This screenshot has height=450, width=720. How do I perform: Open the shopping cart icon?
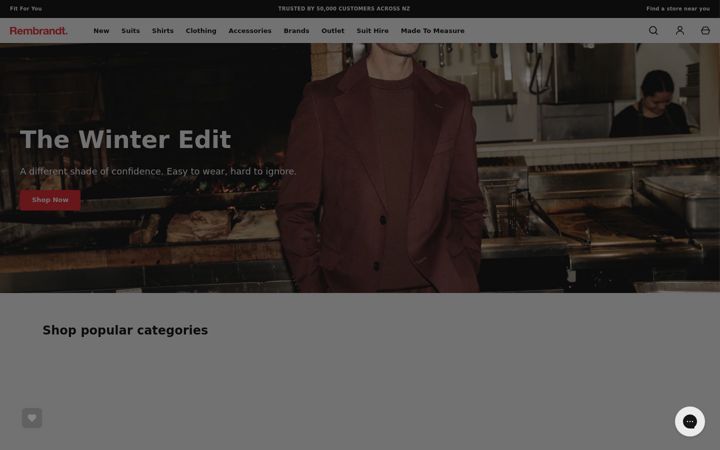705,30
